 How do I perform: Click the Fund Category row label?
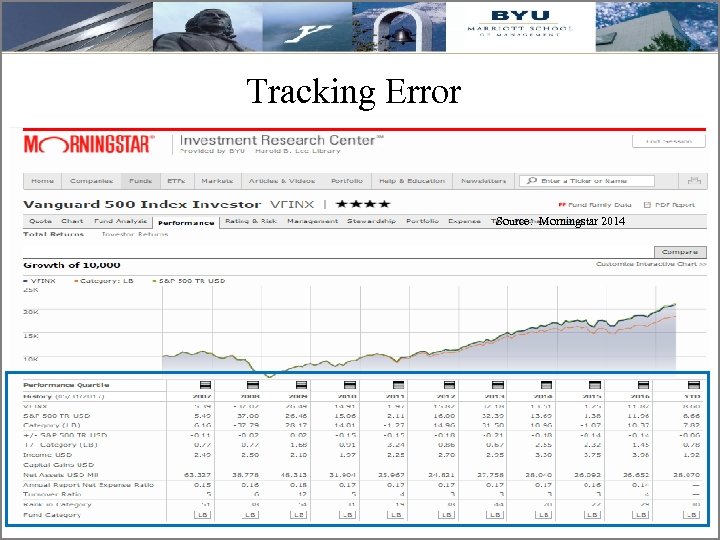[x=52, y=515]
